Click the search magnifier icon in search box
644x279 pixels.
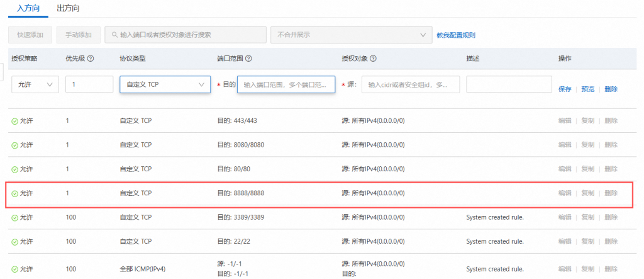click(x=114, y=35)
